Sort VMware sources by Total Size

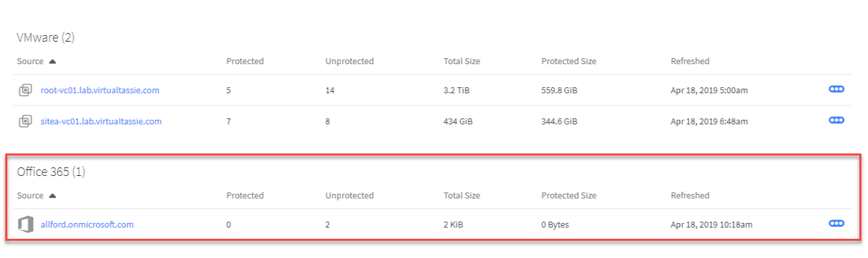(462, 62)
